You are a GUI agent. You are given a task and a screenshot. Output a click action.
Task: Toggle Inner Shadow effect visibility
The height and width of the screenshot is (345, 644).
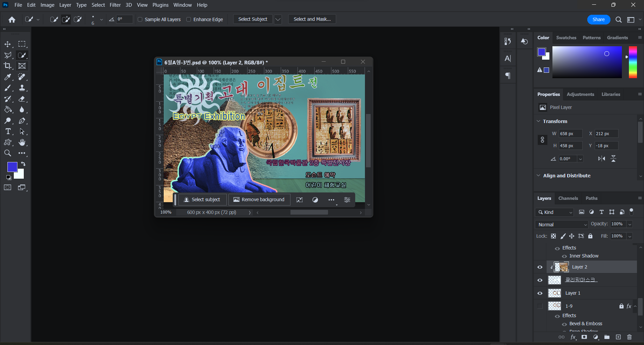pos(565,256)
